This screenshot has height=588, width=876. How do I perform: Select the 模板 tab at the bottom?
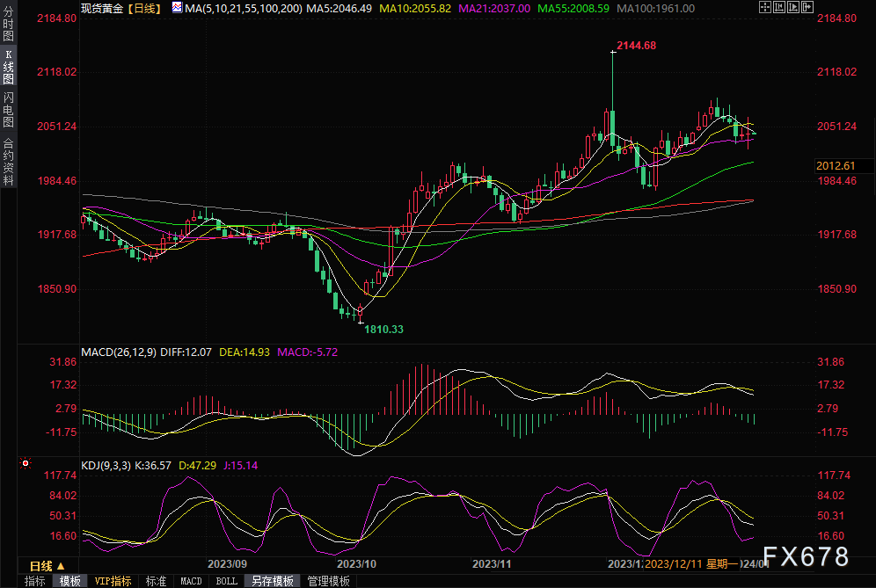pos(69,581)
